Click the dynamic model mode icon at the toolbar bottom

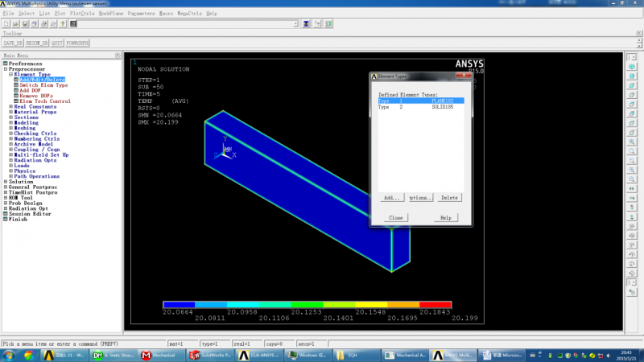pos(632,292)
